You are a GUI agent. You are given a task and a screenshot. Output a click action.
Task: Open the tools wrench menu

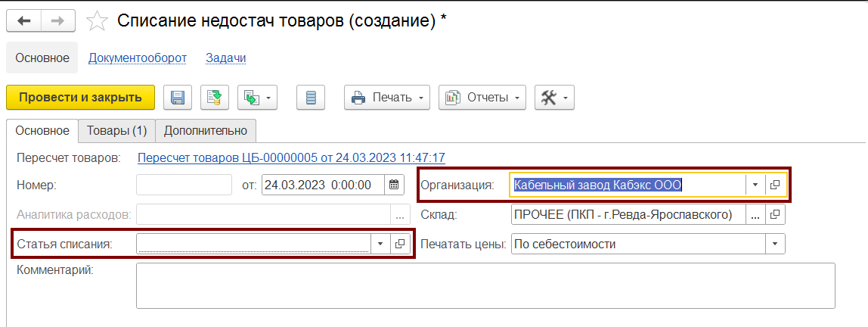pos(554,98)
